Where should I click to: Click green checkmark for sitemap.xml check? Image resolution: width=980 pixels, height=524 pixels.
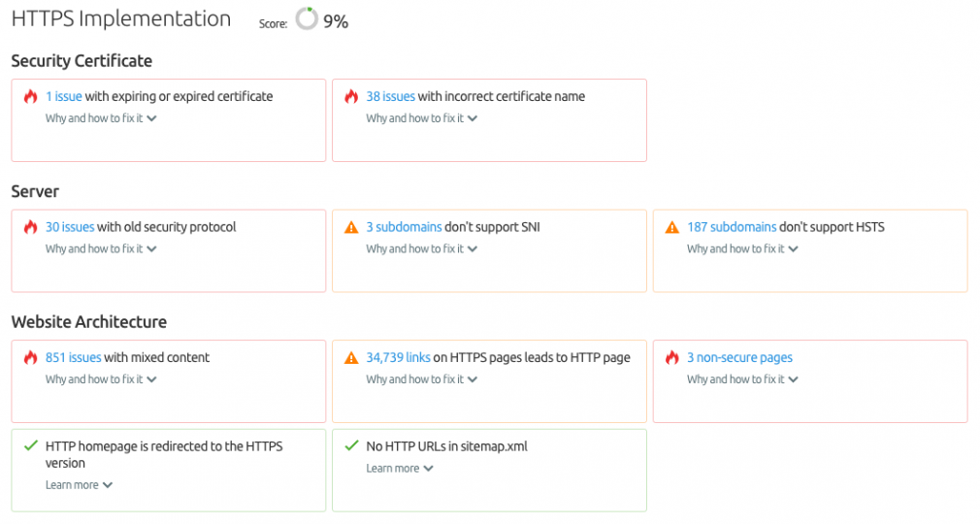(351, 445)
